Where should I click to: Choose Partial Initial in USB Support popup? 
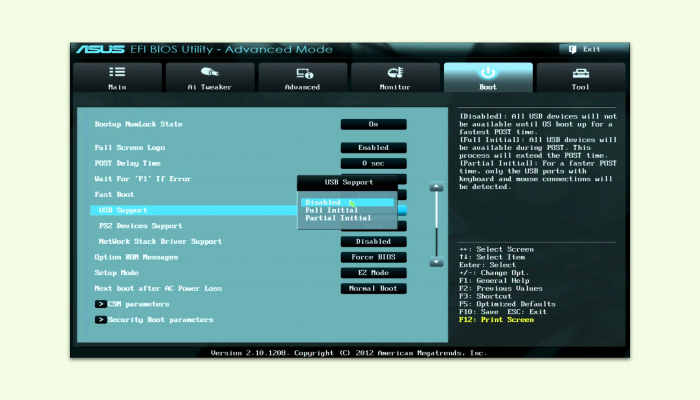338,218
